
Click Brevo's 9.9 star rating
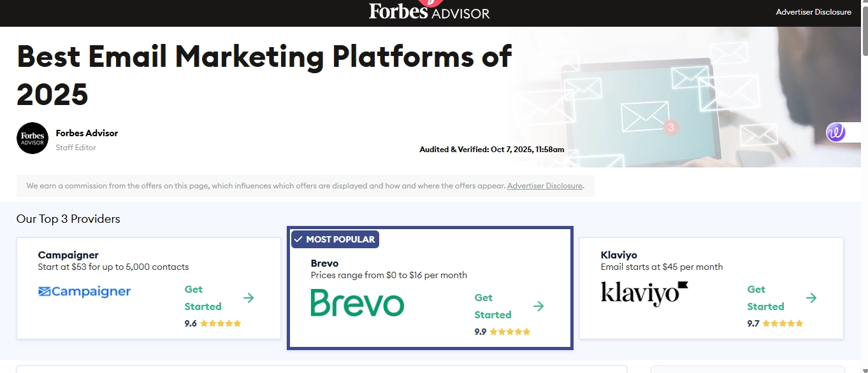pos(502,332)
